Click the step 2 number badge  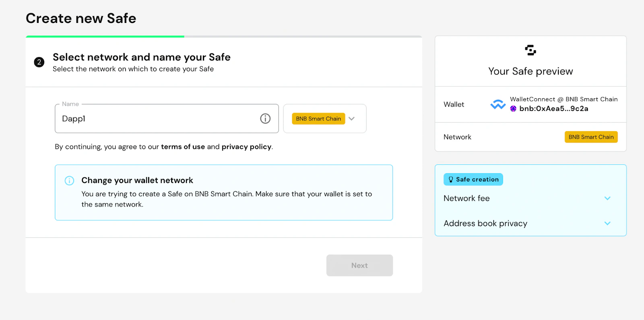click(39, 62)
